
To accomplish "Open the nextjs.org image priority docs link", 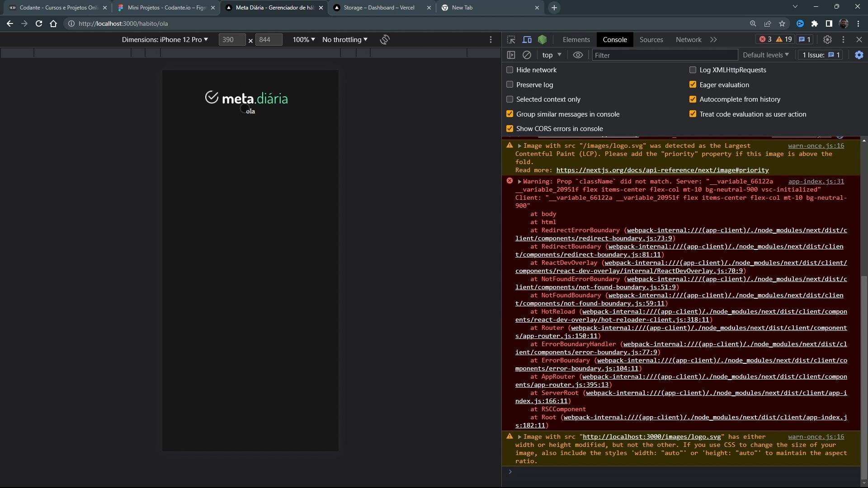I will [x=662, y=170].
